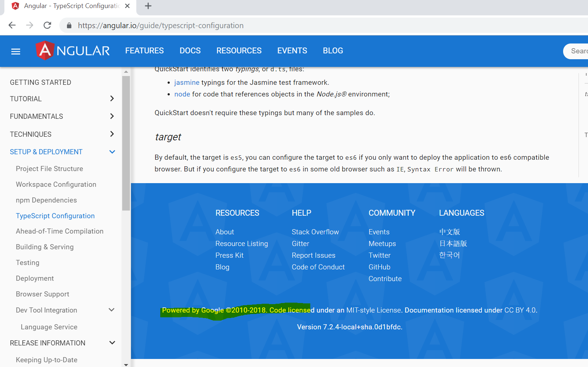Reload the page with the refresh icon

tap(47, 25)
